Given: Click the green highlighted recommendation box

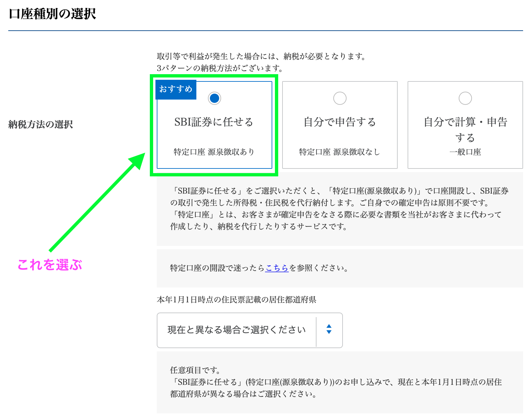Looking at the screenshot, I should (214, 125).
